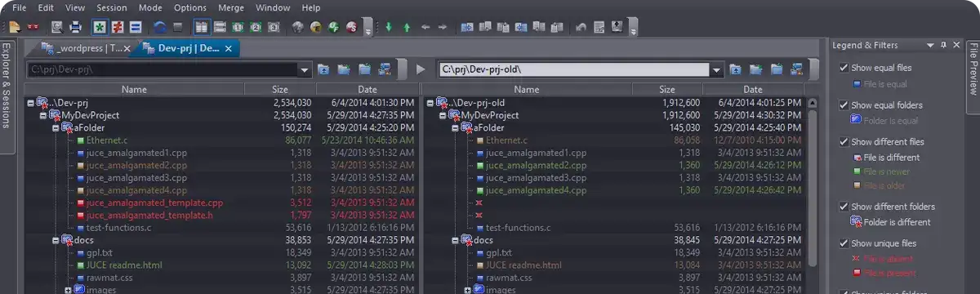Viewport: 980px width, 294px height.
Task: Click the play arrow between path fields
Action: 421,69
